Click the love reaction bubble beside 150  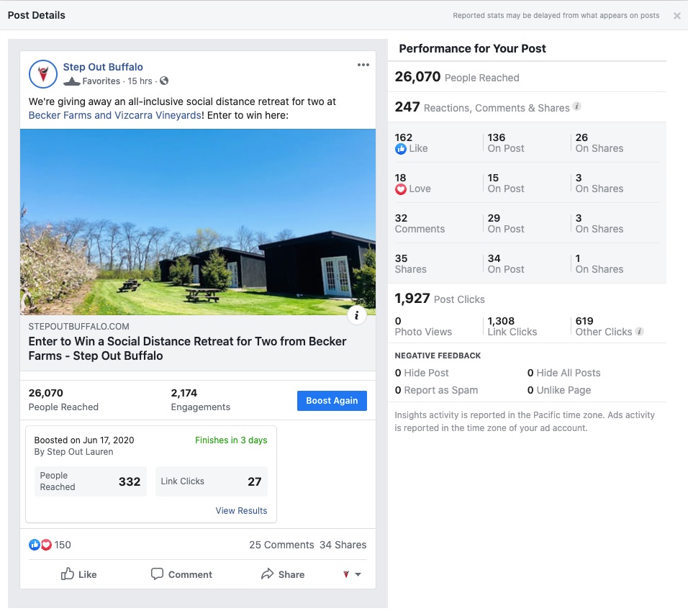tap(46, 545)
